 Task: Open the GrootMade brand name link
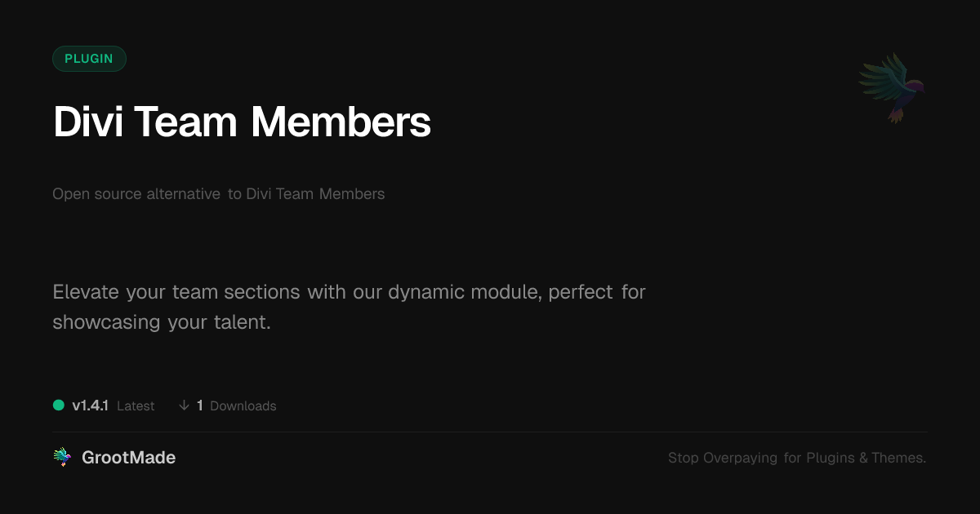pos(128,458)
